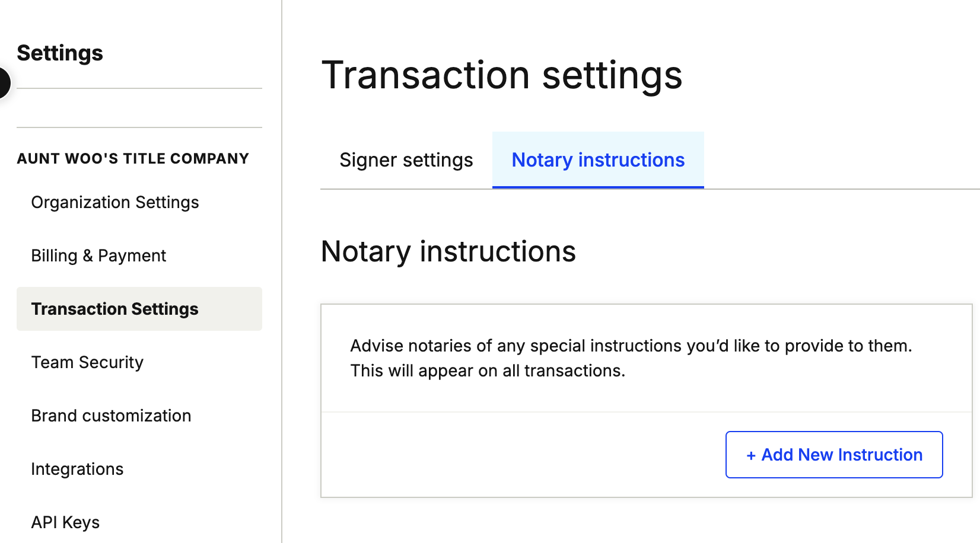Click the Transaction settings page title
This screenshot has width=980, height=543.
(502, 76)
